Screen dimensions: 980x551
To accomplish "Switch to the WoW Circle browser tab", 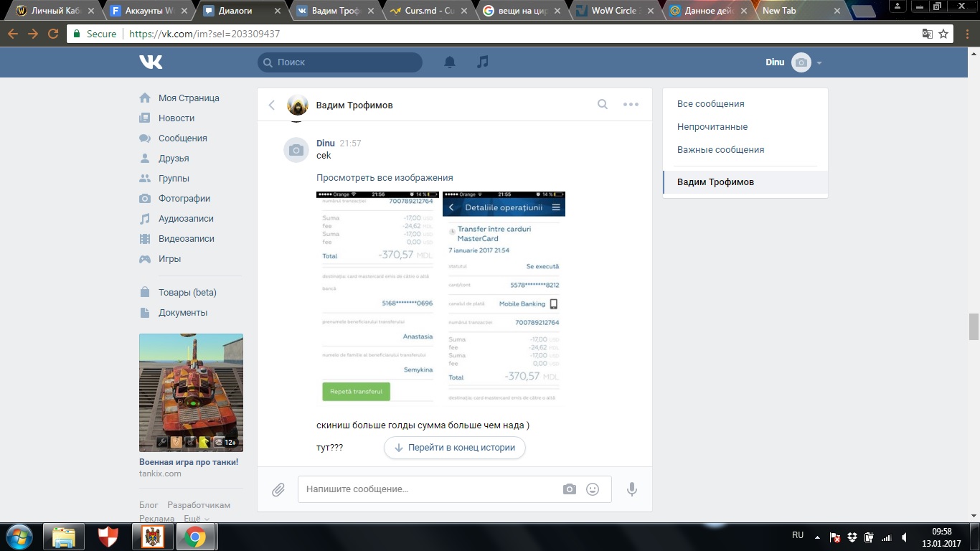I will pos(614,11).
